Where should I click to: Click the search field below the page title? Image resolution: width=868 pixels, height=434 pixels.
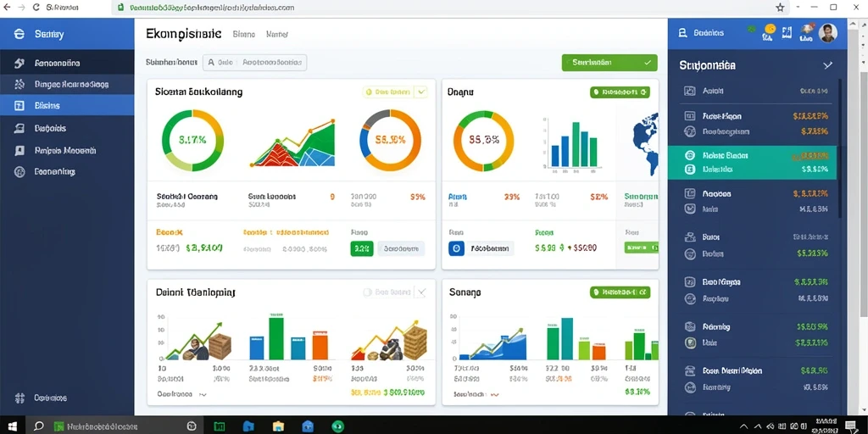tap(254, 63)
